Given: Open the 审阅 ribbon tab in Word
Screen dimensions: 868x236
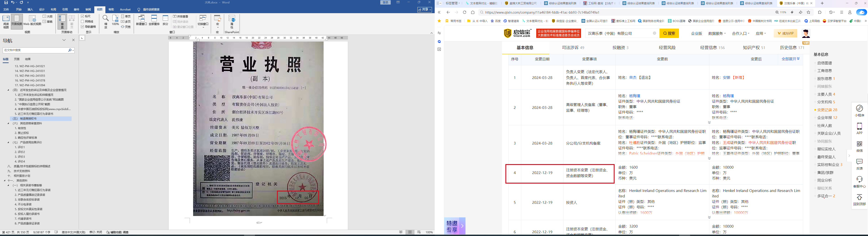Looking at the screenshot, I should (88, 10).
